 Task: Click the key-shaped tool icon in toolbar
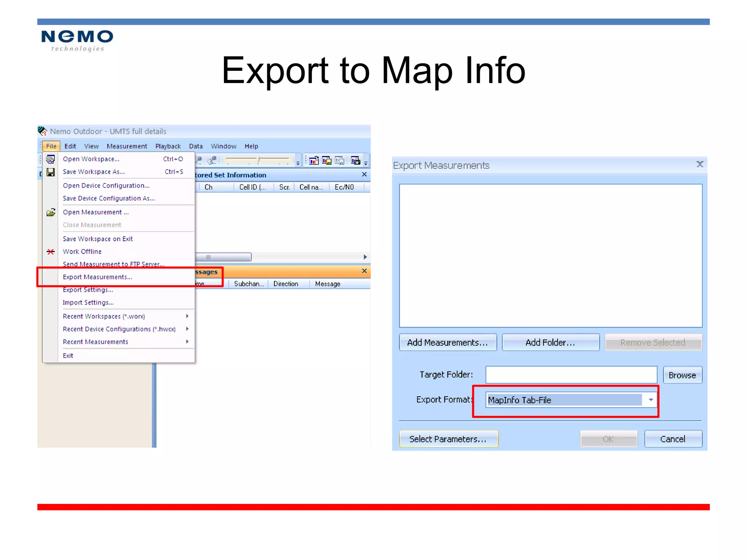pyautogui.click(x=200, y=160)
